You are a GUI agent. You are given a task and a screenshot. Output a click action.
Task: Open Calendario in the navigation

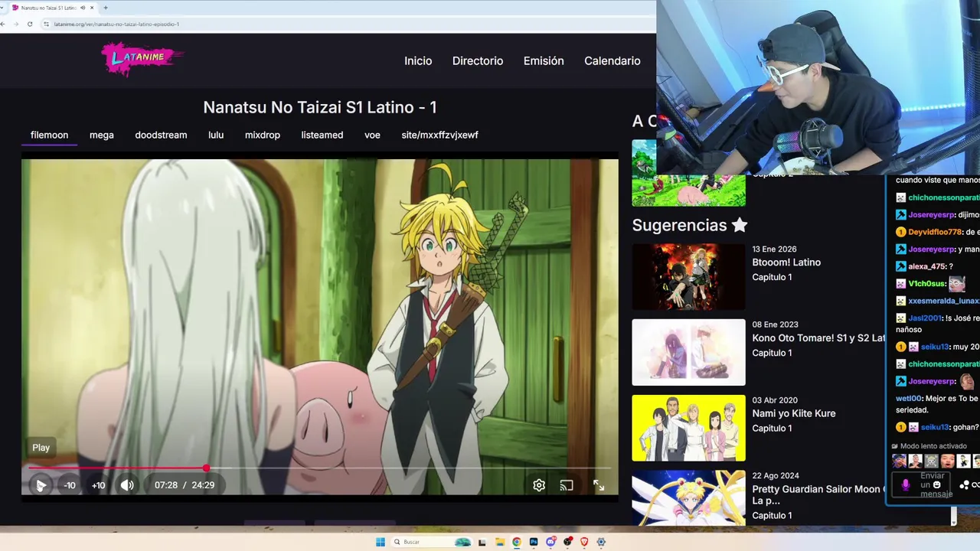(612, 60)
